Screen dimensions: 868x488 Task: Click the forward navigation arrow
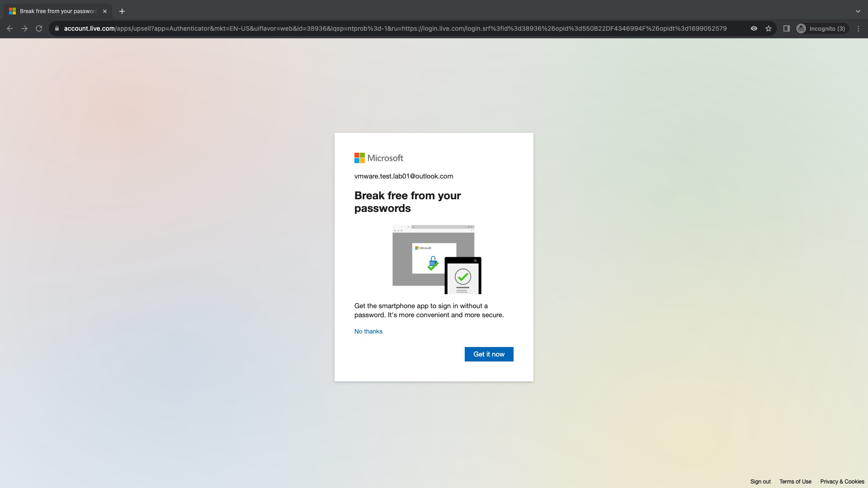pyautogui.click(x=24, y=28)
